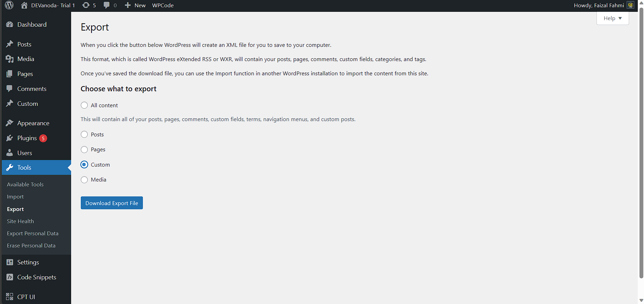The image size is (644, 304).
Task: Open the comments bubble icon in toolbar
Action: pyautogui.click(x=106, y=5)
